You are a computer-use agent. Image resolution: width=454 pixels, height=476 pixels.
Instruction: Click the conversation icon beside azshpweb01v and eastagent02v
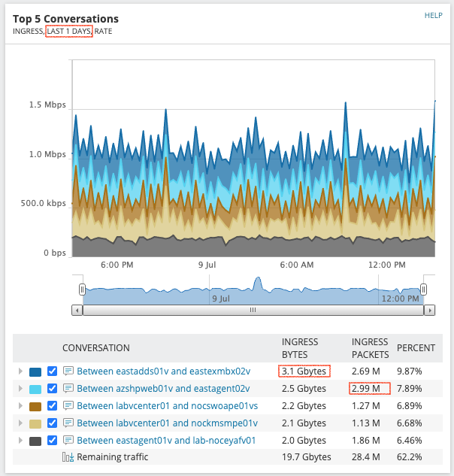coord(68,388)
